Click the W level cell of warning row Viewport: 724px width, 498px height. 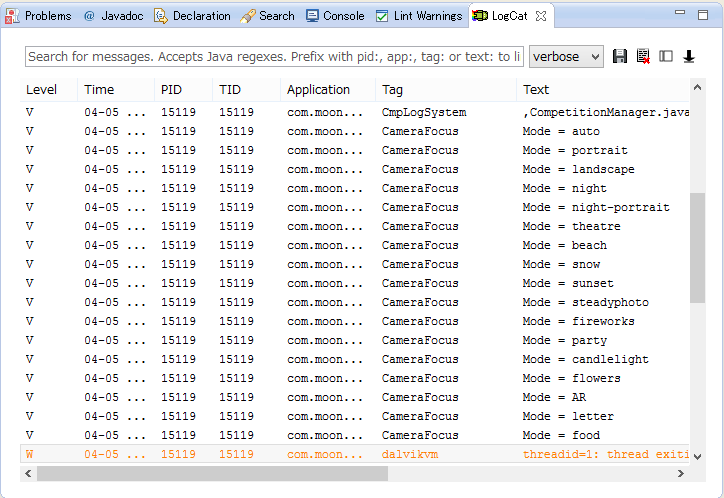(x=30, y=454)
